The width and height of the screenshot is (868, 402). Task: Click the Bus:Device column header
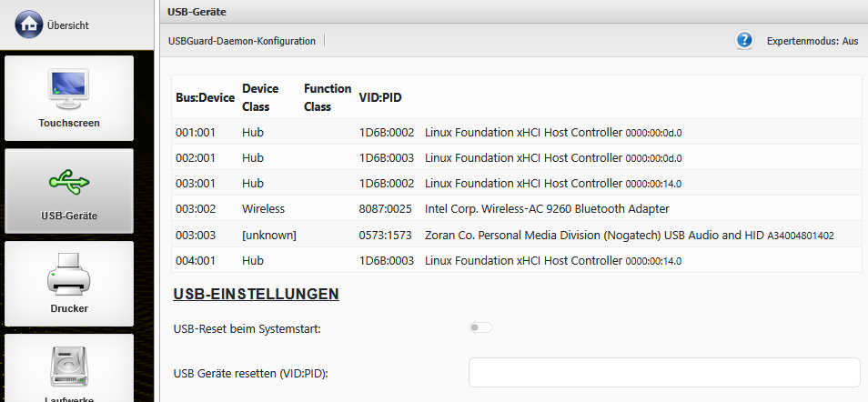click(205, 97)
